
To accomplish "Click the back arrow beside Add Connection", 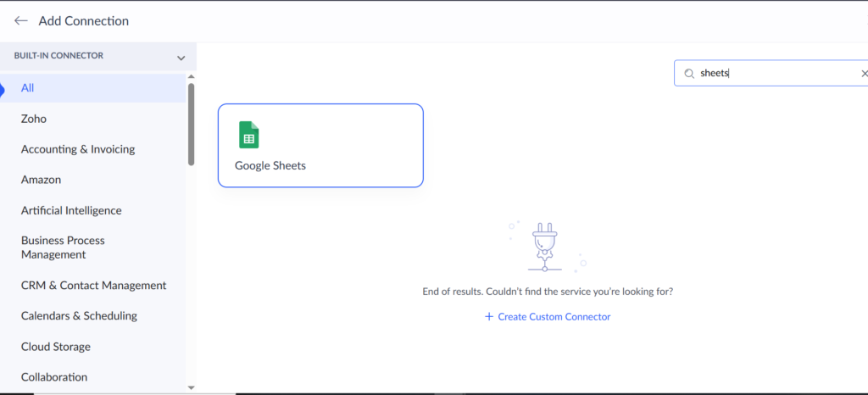I will pos(21,20).
